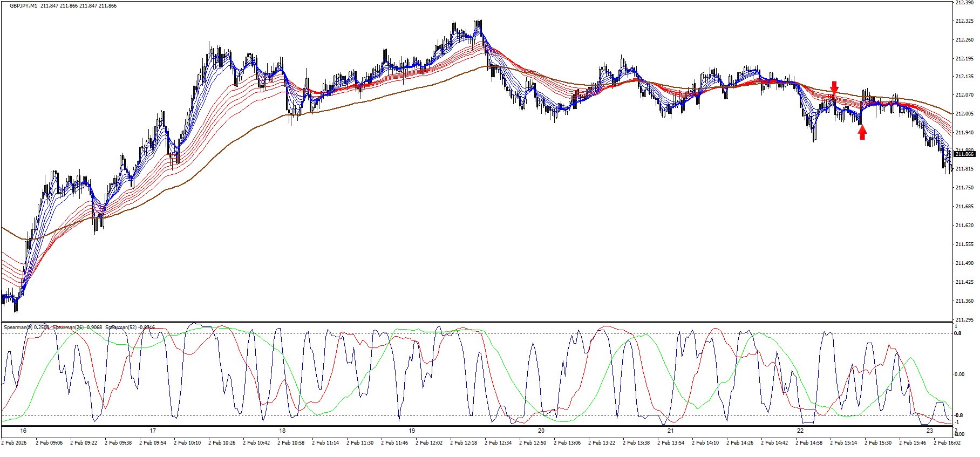
Task: Click the red up arrow signal marker
Action: point(862,132)
